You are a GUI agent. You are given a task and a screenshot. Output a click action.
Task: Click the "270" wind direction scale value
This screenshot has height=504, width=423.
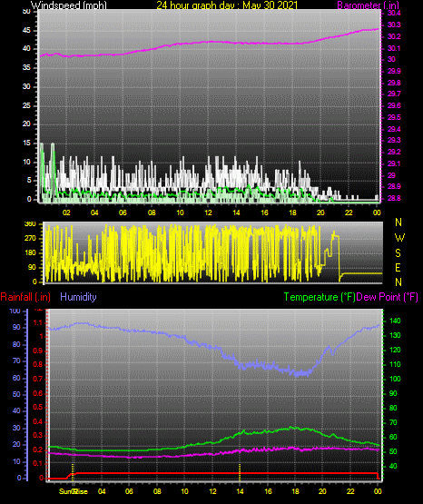tap(30, 239)
